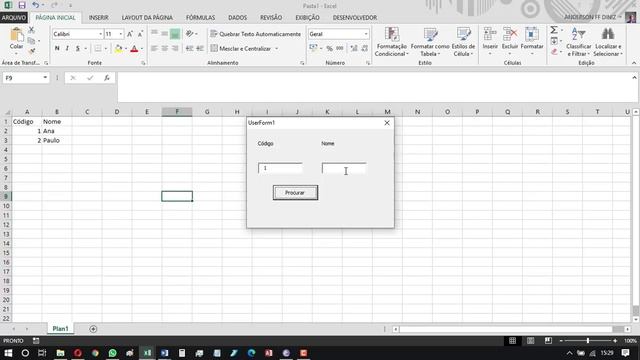The width and height of the screenshot is (640, 360).
Task: Decrease font size with smaller A icon
Action: (x=140, y=34)
